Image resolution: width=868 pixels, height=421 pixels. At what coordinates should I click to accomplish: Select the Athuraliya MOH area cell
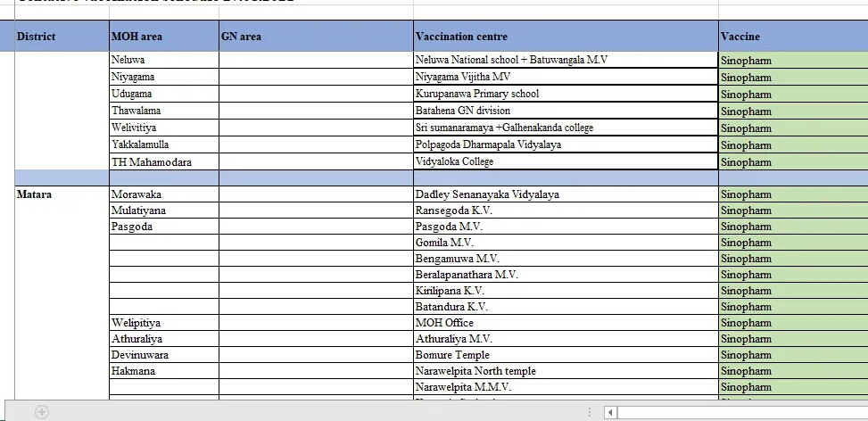click(x=164, y=339)
